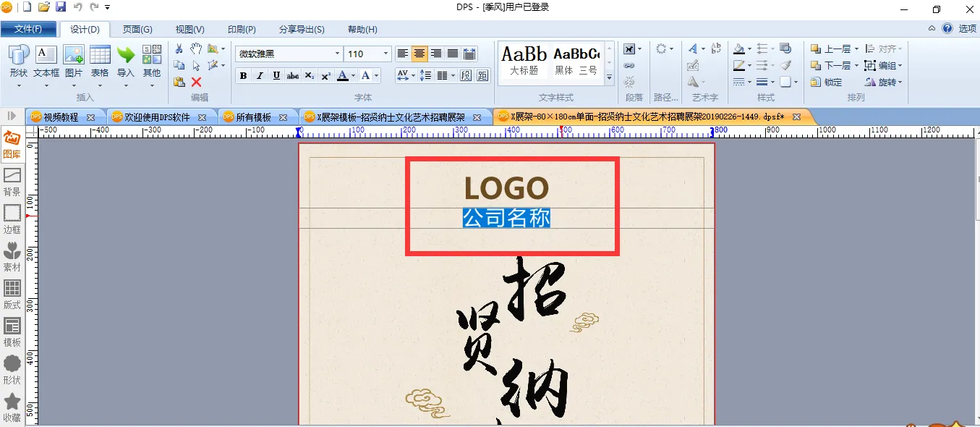Insert a table with 表格 icon
The height and width of the screenshot is (427, 980).
point(100,62)
